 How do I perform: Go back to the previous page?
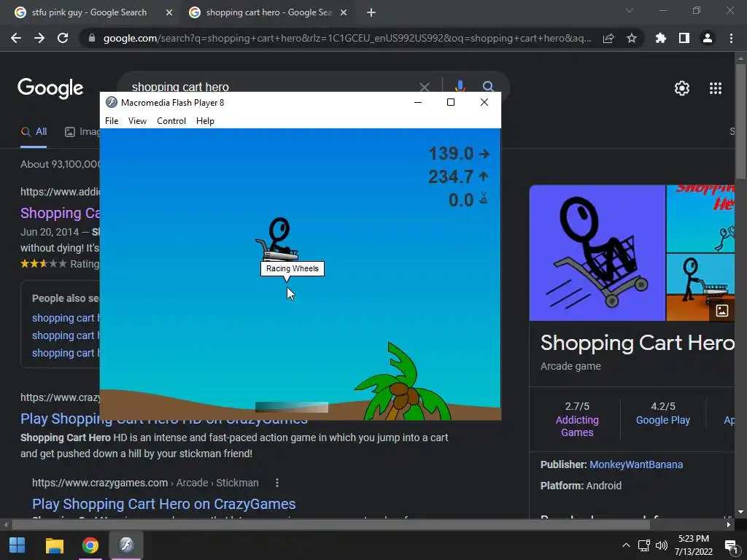(x=16, y=38)
